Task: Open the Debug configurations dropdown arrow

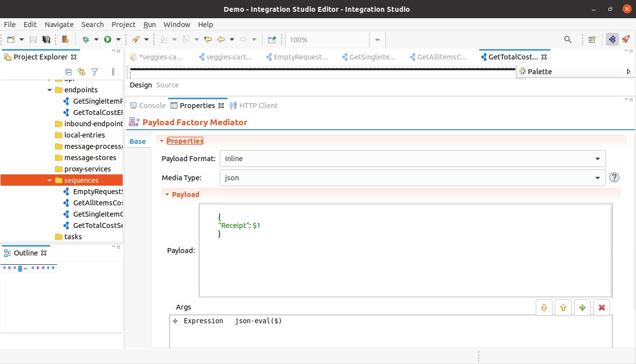Action: 96,40
